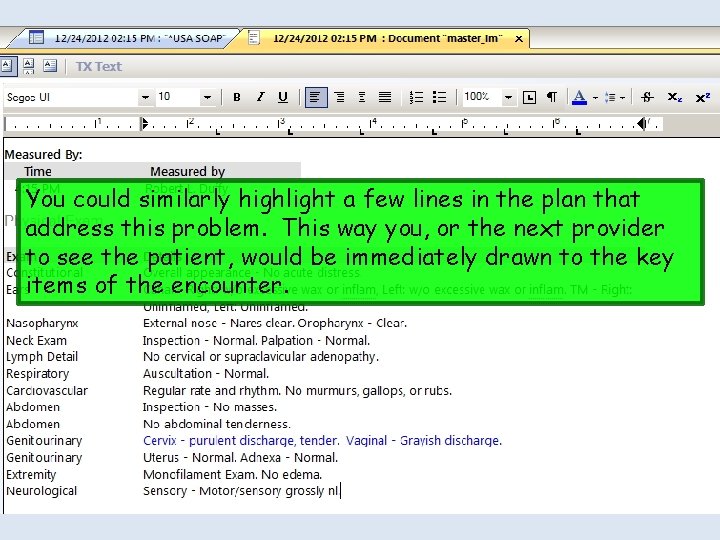Image resolution: width=720 pixels, height=540 pixels.
Task: Click the font size field showing 10
Action: coord(178,97)
